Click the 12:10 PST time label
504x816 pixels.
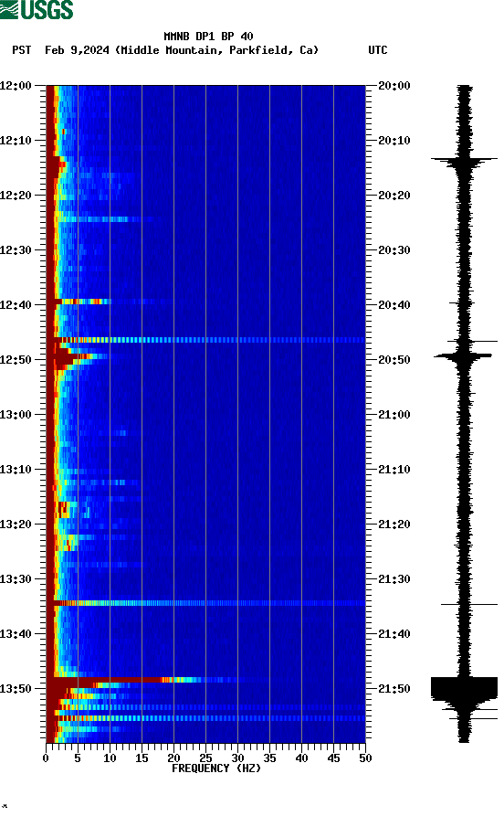pos(16,141)
